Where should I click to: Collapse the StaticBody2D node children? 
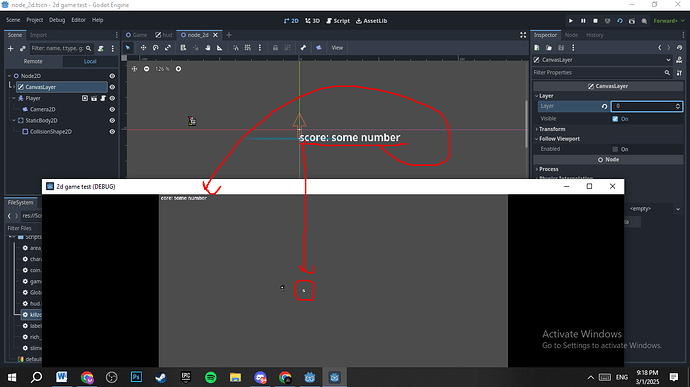pos(14,120)
